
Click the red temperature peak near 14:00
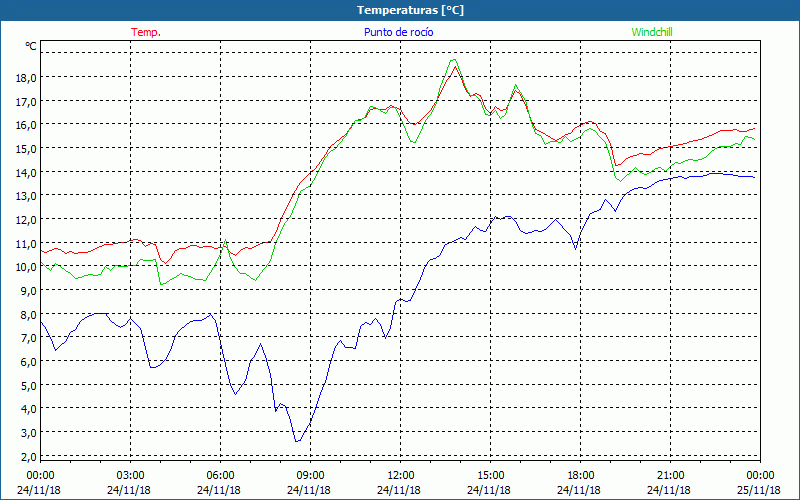pos(455,66)
